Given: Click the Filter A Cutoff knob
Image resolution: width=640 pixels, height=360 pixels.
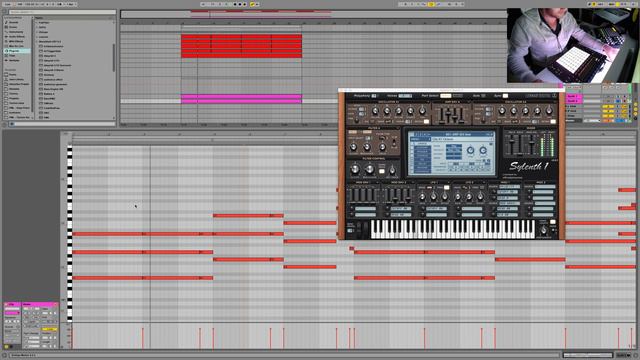Looking at the screenshot, I should (x=353, y=147).
